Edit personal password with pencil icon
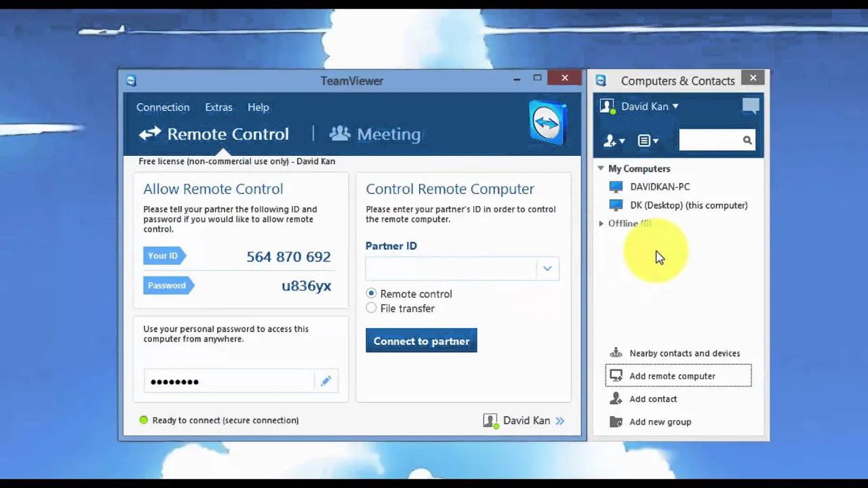Image resolution: width=868 pixels, height=488 pixels. pyautogui.click(x=325, y=381)
